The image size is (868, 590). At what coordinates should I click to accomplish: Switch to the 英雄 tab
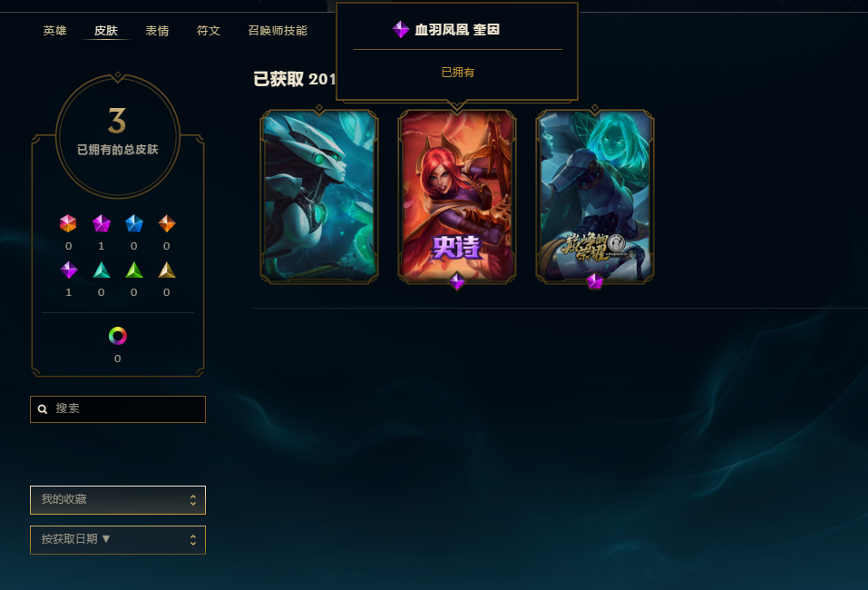54,31
